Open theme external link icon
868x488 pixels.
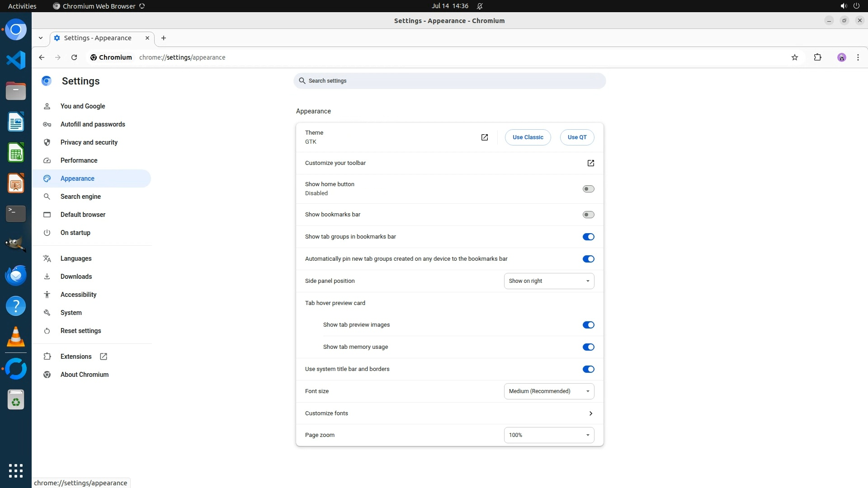484,137
